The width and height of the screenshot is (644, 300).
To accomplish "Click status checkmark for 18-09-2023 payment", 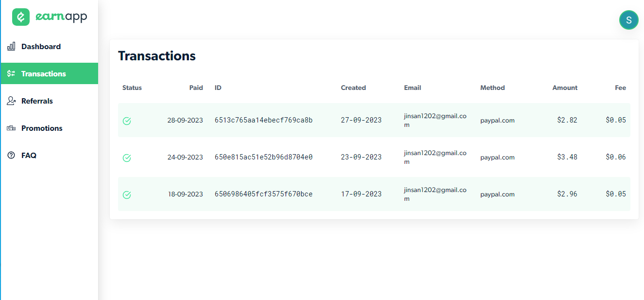I will pyautogui.click(x=127, y=194).
